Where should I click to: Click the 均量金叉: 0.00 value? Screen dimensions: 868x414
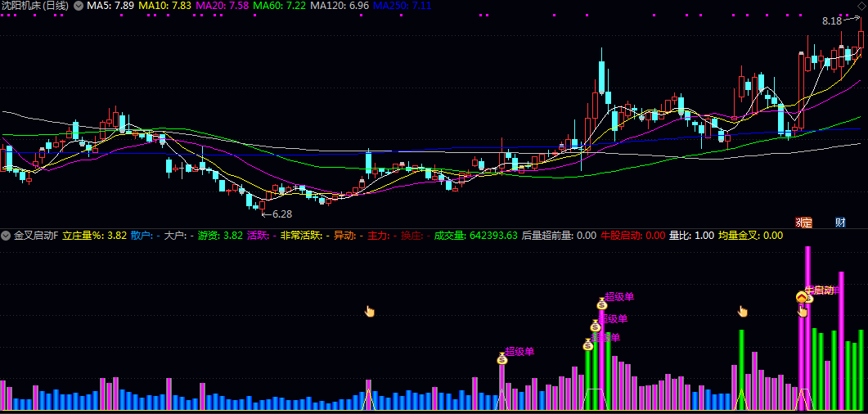[751, 236]
